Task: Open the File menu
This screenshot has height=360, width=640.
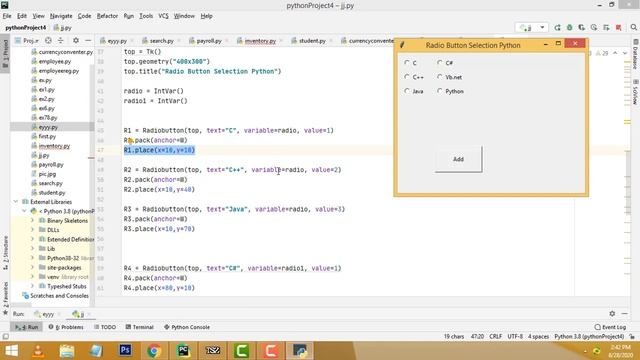Action: click(x=7, y=16)
